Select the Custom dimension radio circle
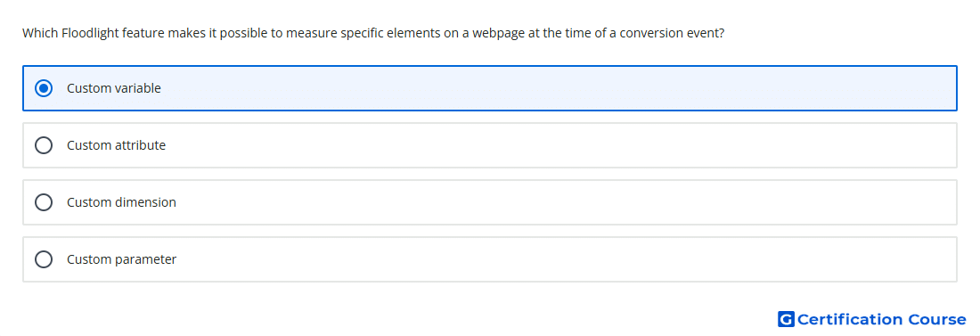Screen dimensions: 980x336 44,202
